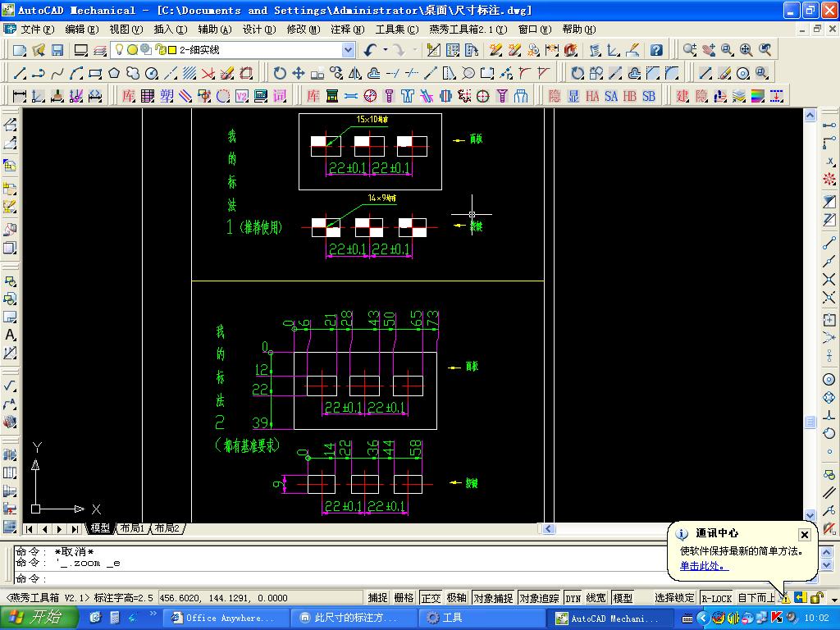Toggle 正交 ortho mode
Viewport: 840px width, 630px height.
coord(431,598)
